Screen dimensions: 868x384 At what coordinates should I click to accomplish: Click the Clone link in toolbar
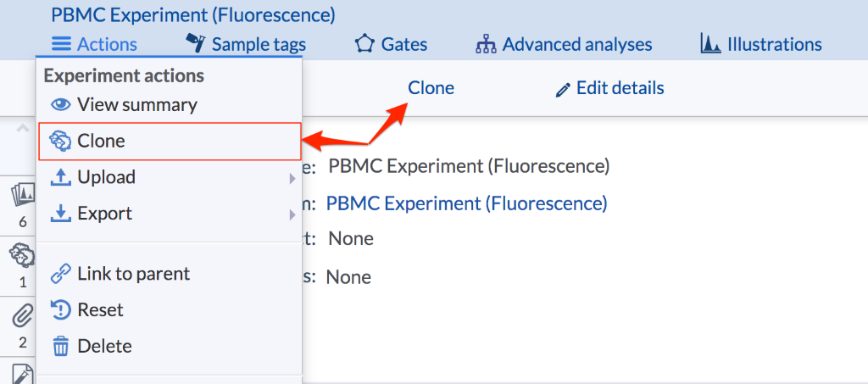point(431,88)
